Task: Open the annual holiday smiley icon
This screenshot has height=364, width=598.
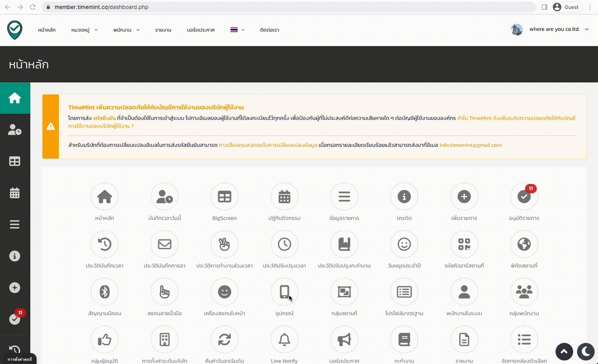Action: 404,244
